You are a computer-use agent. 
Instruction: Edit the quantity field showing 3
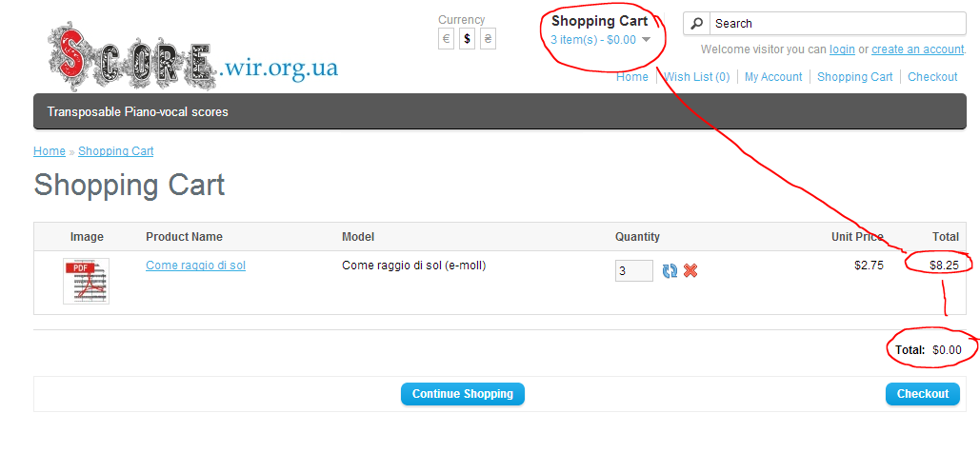[634, 270]
